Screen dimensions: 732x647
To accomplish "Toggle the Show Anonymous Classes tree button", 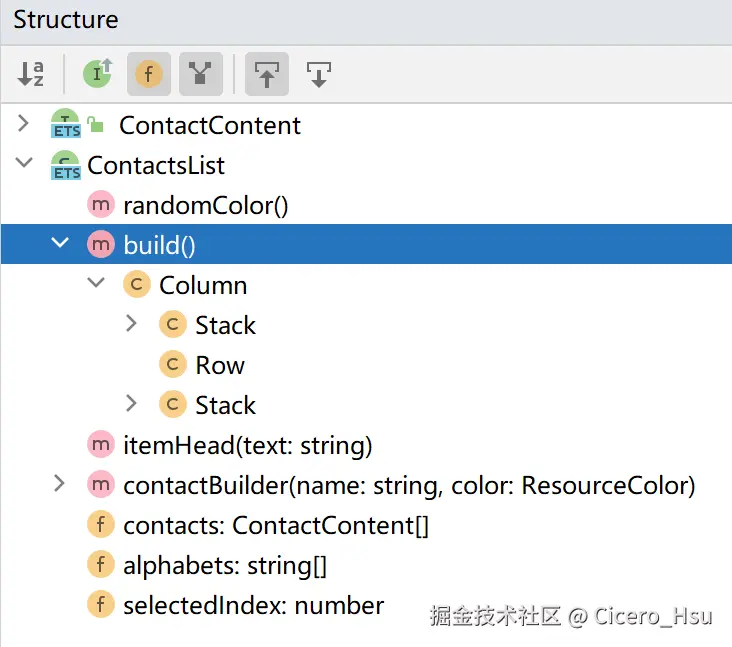I will pyautogui.click(x=200, y=74).
